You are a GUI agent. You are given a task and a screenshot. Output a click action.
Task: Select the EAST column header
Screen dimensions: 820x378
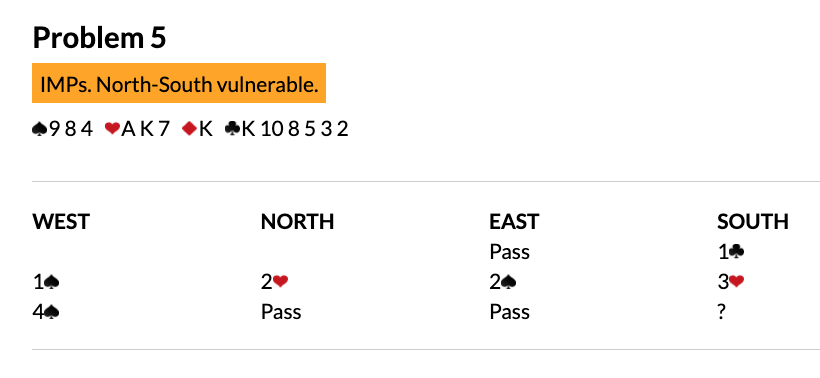pyautogui.click(x=514, y=222)
